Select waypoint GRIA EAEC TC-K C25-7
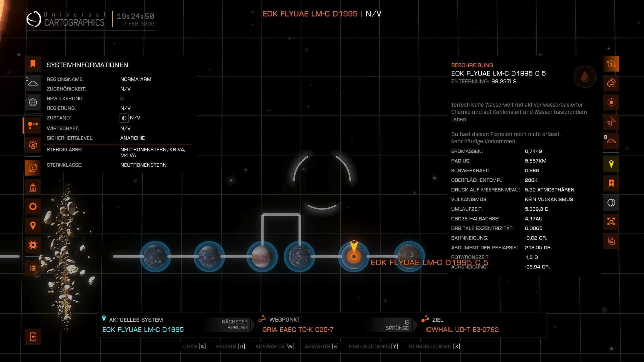 coord(298,330)
